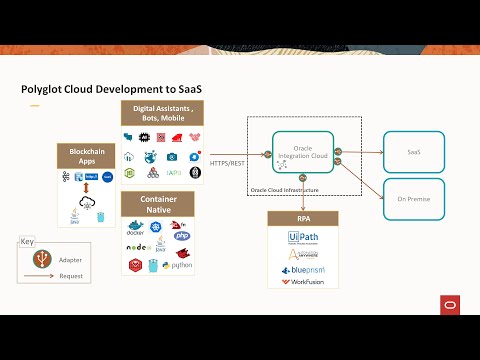
Task: Click the Blue Prism logo
Action: pos(303,270)
